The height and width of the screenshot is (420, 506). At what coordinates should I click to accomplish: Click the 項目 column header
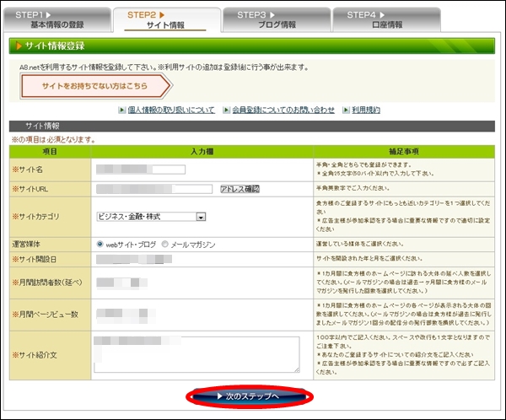[x=50, y=152]
